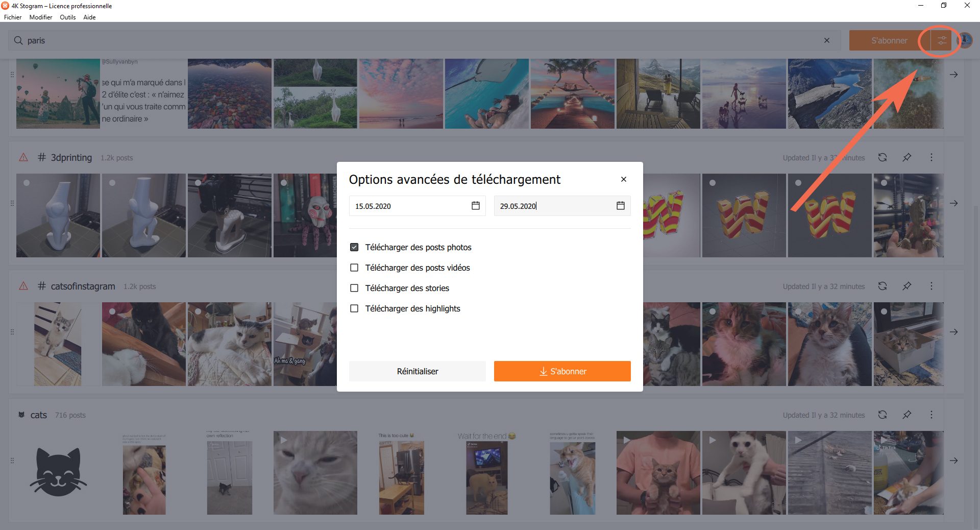Close the advanced download options dialog
This screenshot has width=980, height=530.
pos(623,179)
